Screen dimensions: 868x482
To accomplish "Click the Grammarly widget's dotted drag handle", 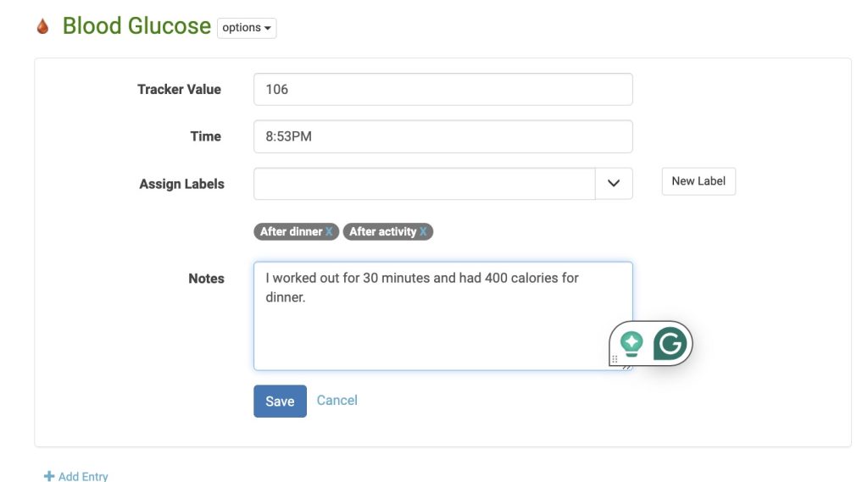I will (x=615, y=359).
